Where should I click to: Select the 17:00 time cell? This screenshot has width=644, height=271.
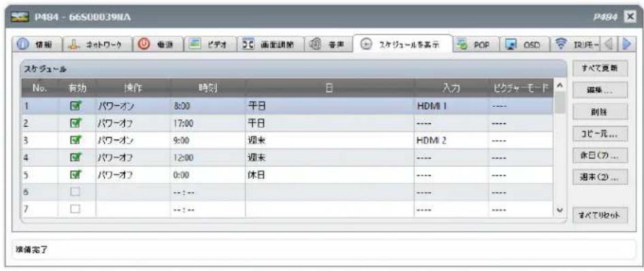tap(208, 123)
